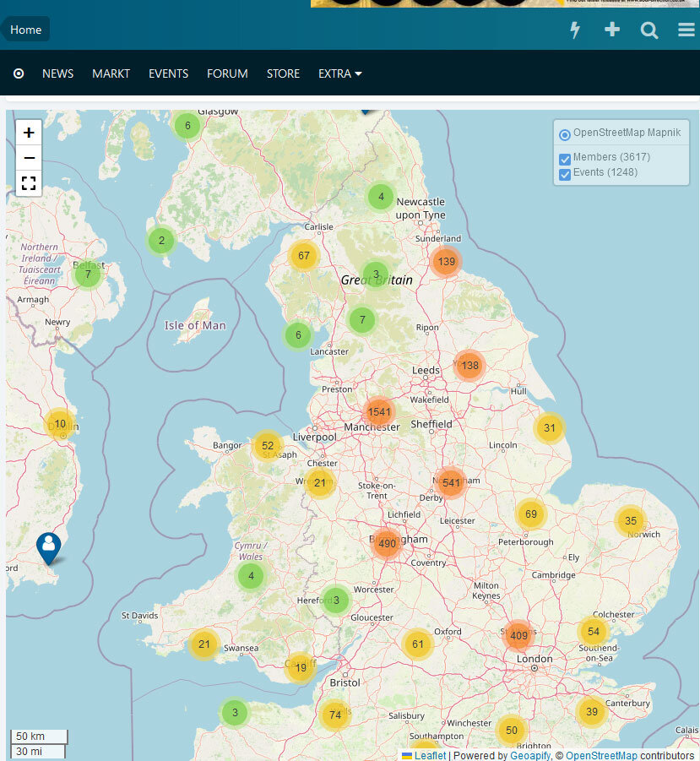Image resolution: width=700 pixels, height=761 pixels.
Task: Select the OpenStreetMap Mapnik base layer
Action: click(565, 134)
